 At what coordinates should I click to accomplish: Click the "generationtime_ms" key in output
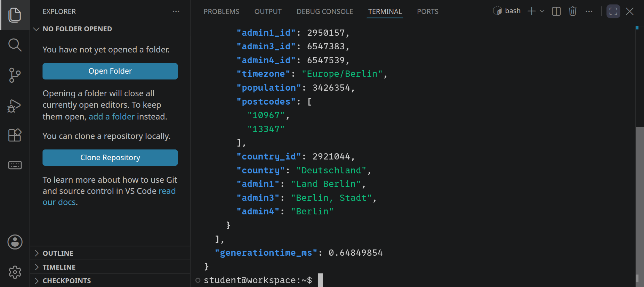pyautogui.click(x=266, y=253)
